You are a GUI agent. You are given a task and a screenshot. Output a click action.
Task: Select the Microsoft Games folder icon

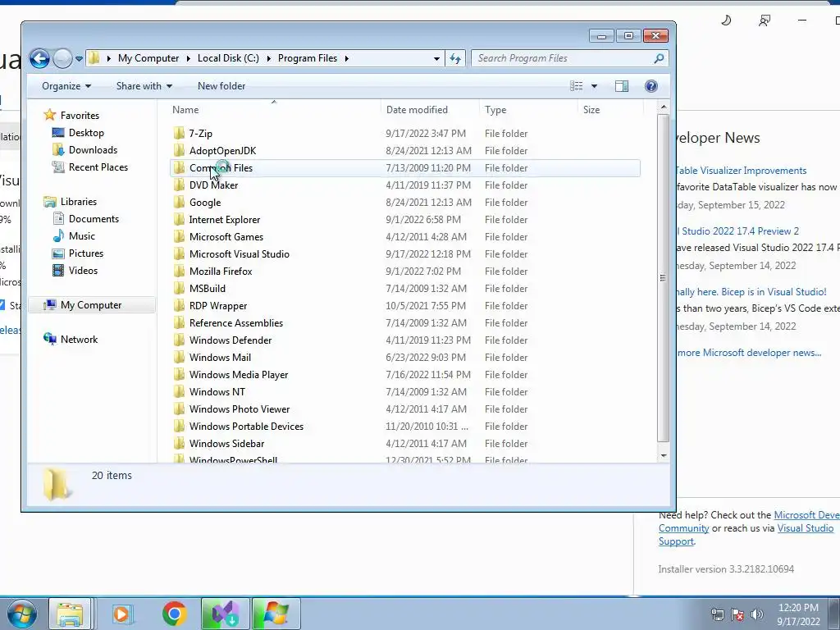(x=180, y=236)
